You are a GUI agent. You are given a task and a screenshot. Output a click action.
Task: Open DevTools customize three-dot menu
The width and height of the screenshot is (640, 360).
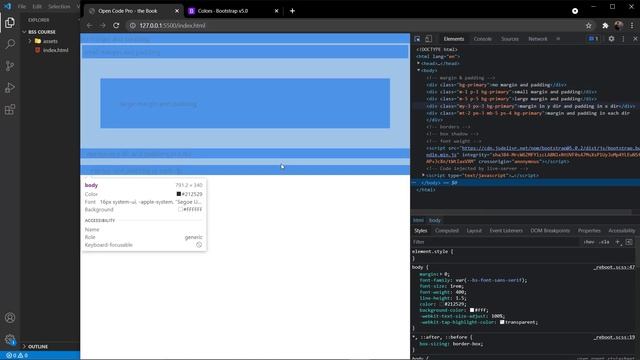point(623,39)
